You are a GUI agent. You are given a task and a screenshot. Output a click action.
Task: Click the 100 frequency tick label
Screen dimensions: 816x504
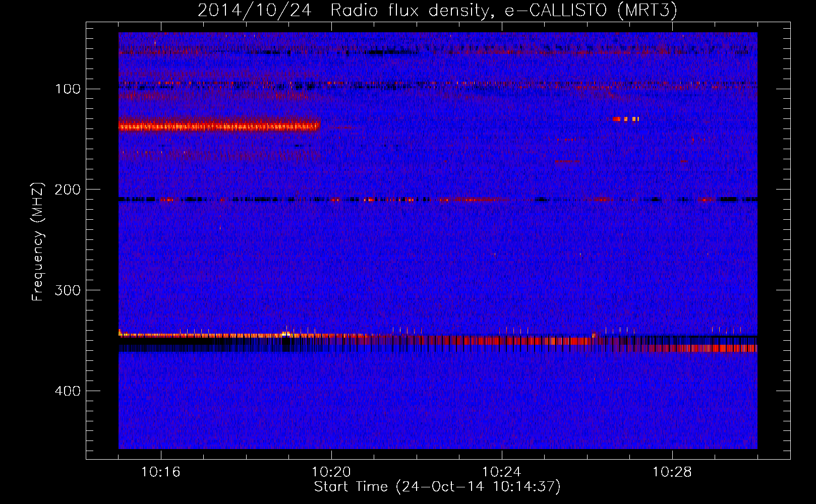pyautogui.click(x=68, y=89)
